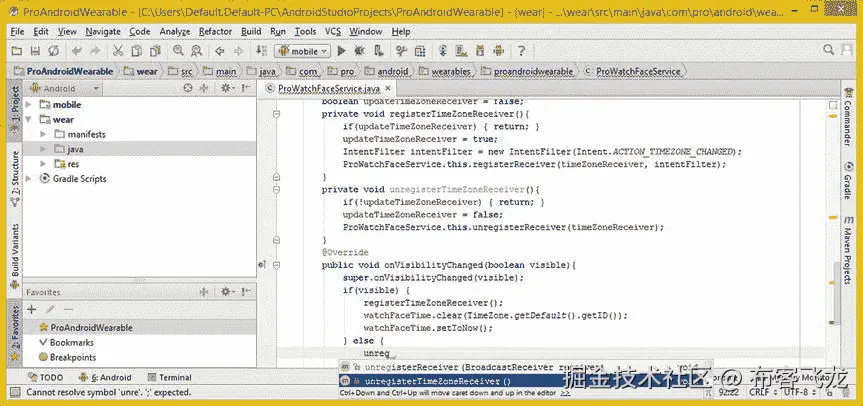Click the Find magnifier icon in toolbar
863x406 pixels.
178,51
